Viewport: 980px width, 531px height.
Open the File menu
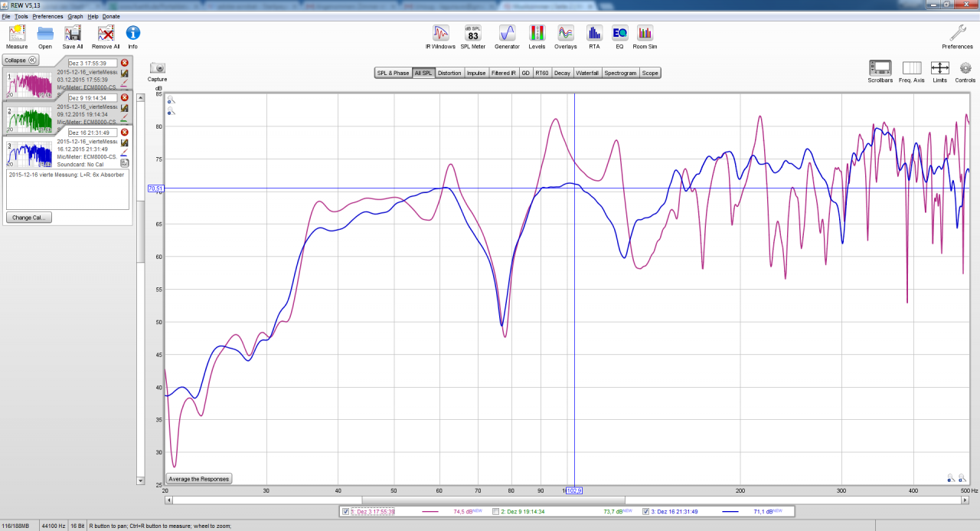click(6, 16)
